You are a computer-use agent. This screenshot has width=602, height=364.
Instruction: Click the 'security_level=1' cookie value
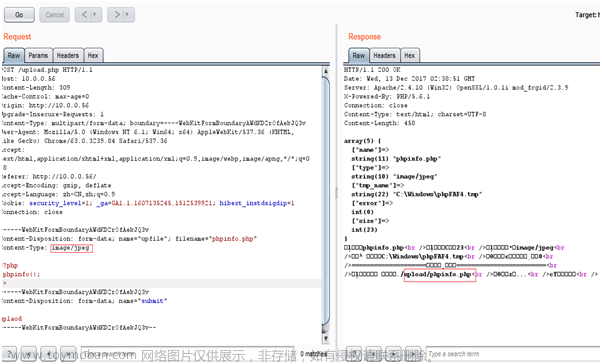(61, 203)
